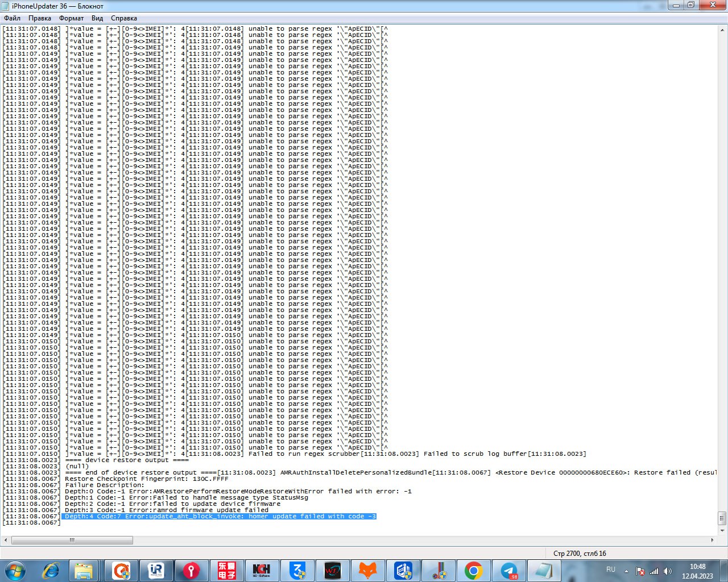Open the Правка menu
The width and height of the screenshot is (728, 582).
(40, 18)
